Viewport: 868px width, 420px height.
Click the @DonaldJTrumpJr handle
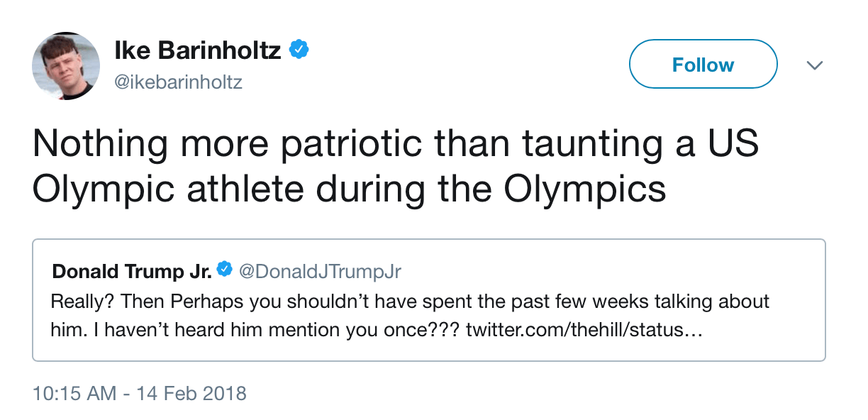pyautogui.click(x=320, y=271)
